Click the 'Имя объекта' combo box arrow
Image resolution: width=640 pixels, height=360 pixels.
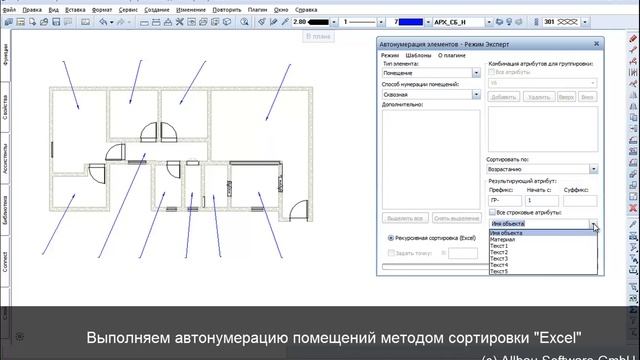[593, 224]
